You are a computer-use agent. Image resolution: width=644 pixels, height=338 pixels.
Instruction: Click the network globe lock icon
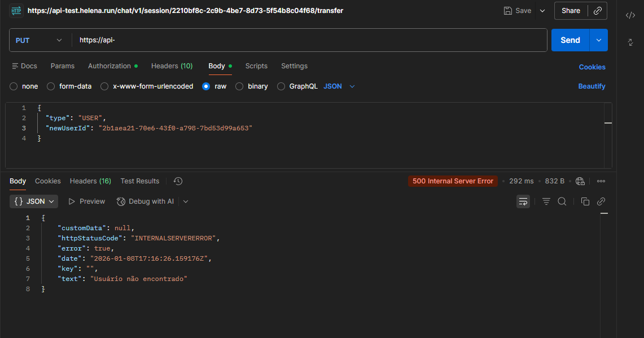click(x=580, y=181)
